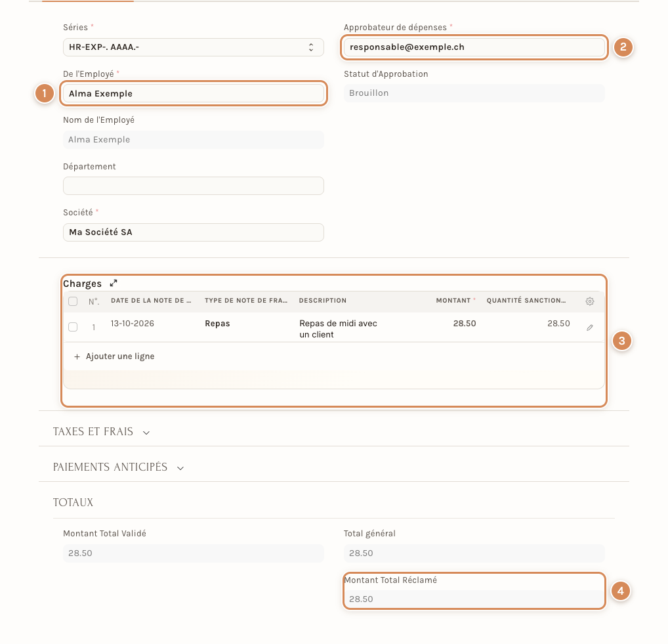Click the Société field Ma Société SA
The height and width of the screenshot is (644, 668).
pos(194,232)
